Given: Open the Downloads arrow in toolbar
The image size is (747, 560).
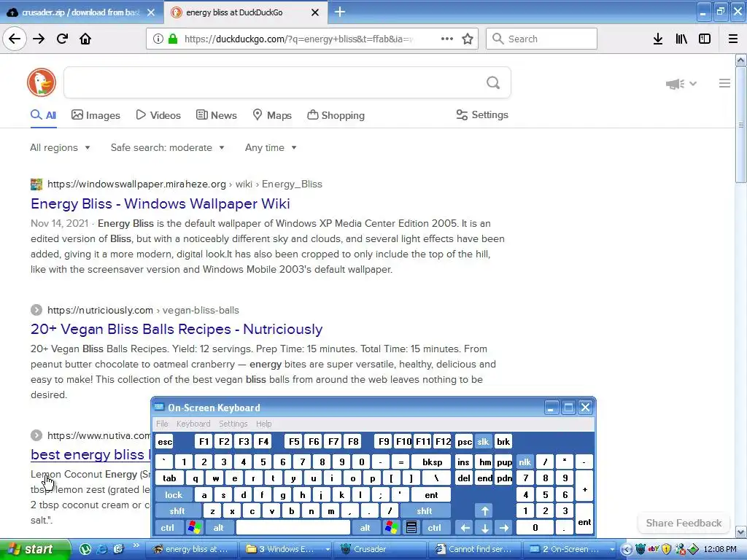Looking at the screenshot, I should point(658,39).
